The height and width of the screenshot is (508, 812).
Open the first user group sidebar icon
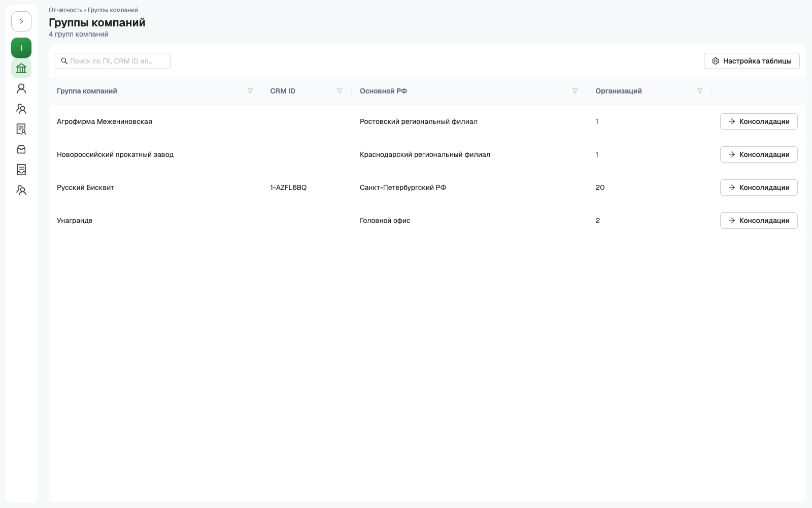pos(21,109)
